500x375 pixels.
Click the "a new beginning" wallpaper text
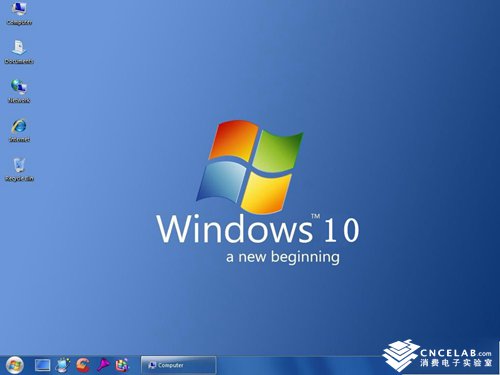[x=283, y=257]
